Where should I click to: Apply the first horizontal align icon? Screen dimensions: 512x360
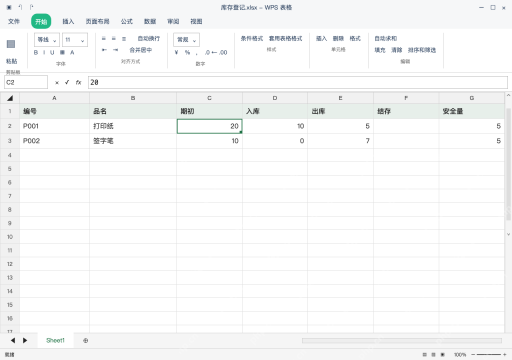[x=104, y=39]
